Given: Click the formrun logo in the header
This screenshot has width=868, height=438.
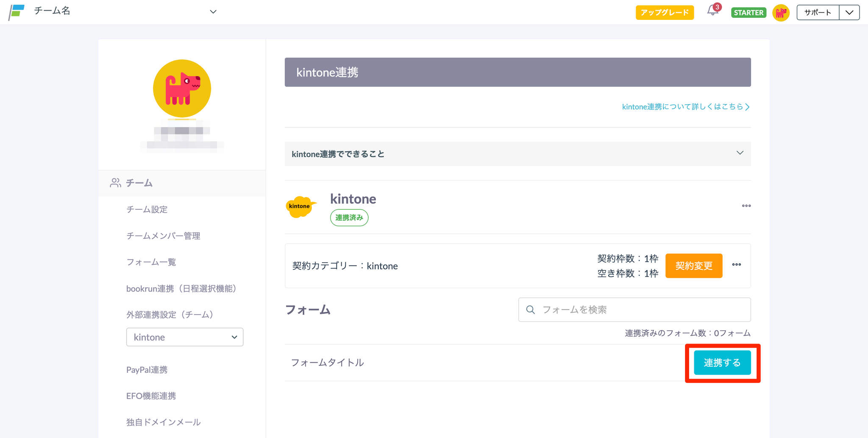Looking at the screenshot, I should coord(17,12).
